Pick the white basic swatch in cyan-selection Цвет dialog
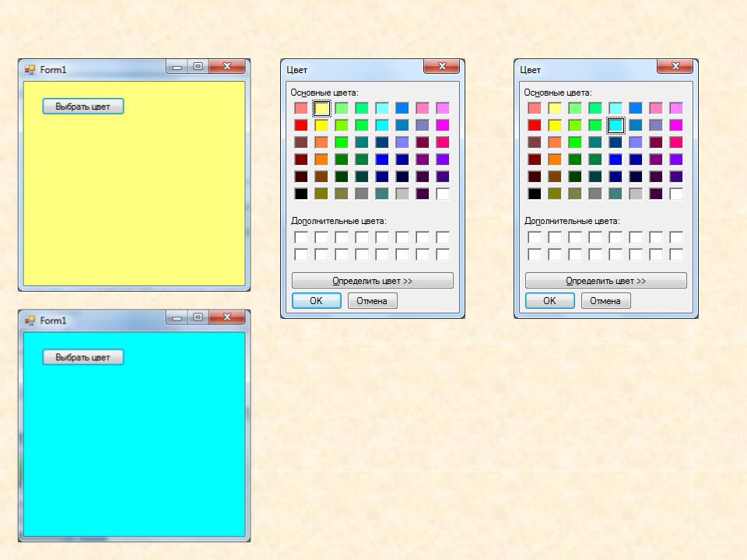This screenshot has height=560, width=747. tap(676, 194)
